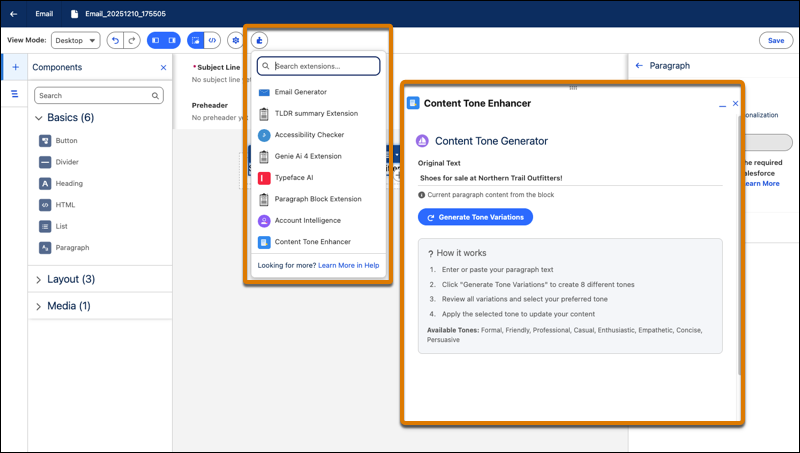The width and height of the screenshot is (800, 453).
Task: Choose TLDR summary Extension
Action: click(319, 113)
